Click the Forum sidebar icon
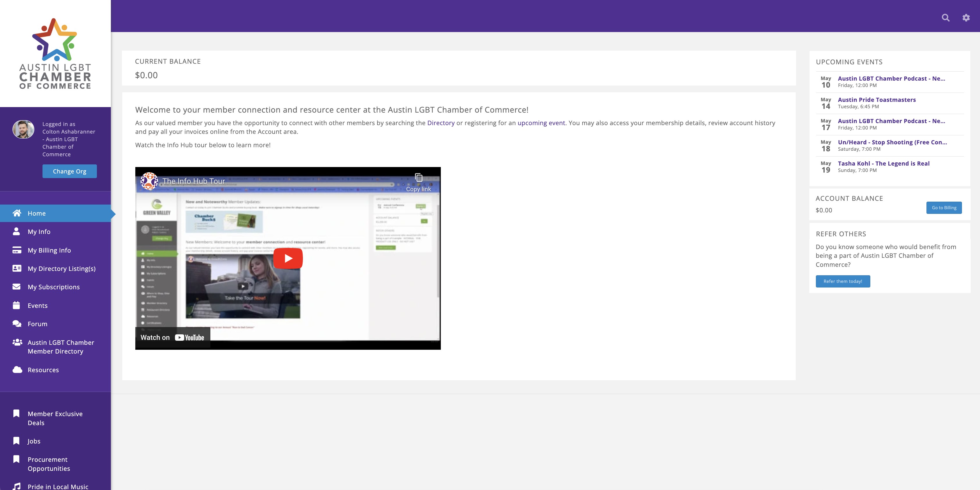The height and width of the screenshot is (490, 980). coord(17,324)
